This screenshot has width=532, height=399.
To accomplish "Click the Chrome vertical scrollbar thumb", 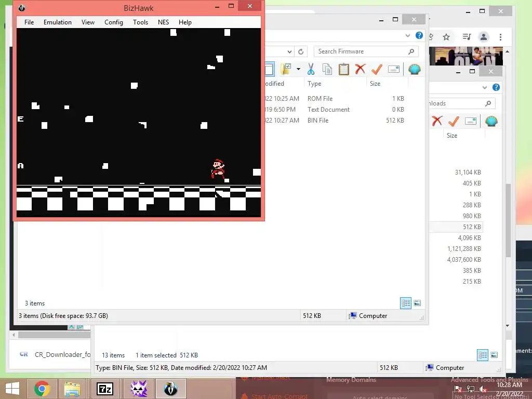I will pos(508,220).
